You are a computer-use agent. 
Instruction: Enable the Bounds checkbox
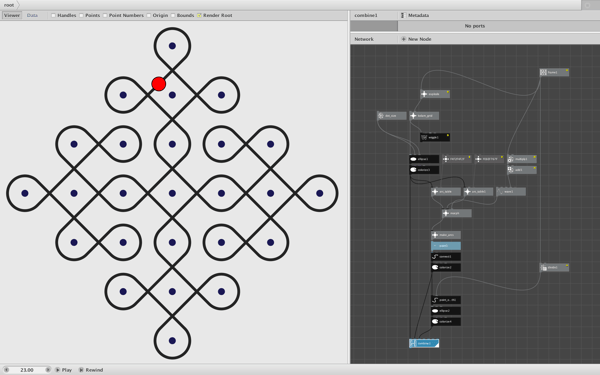pyautogui.click(x=173, y=15)
